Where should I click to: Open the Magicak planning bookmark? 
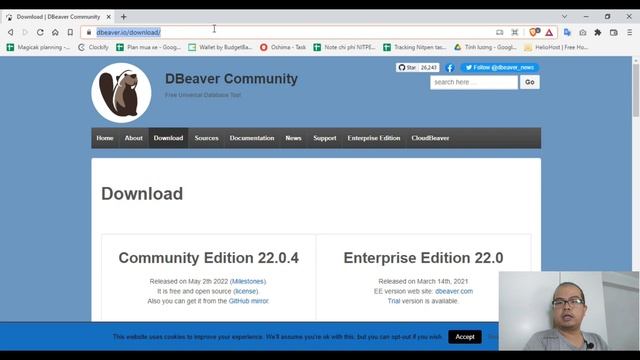(x=39, y=47)
